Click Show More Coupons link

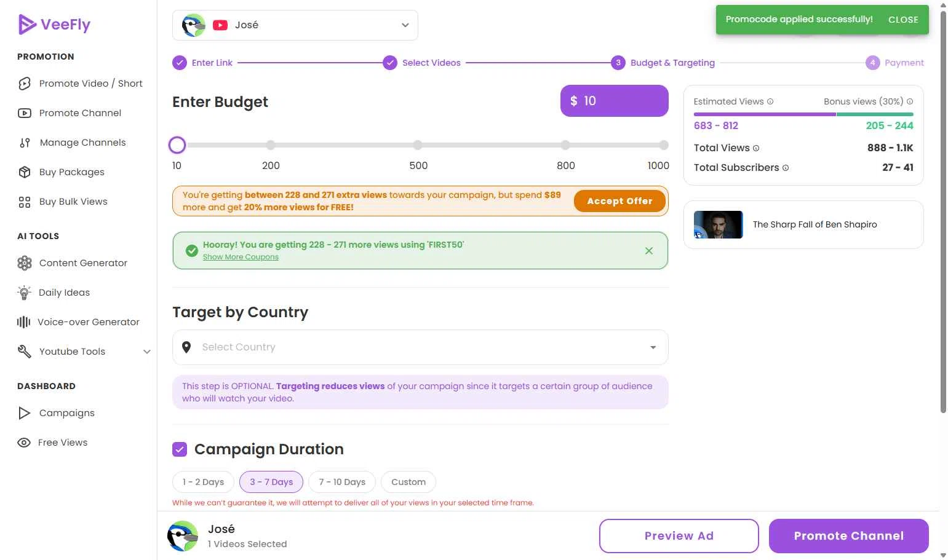point(241,257)
